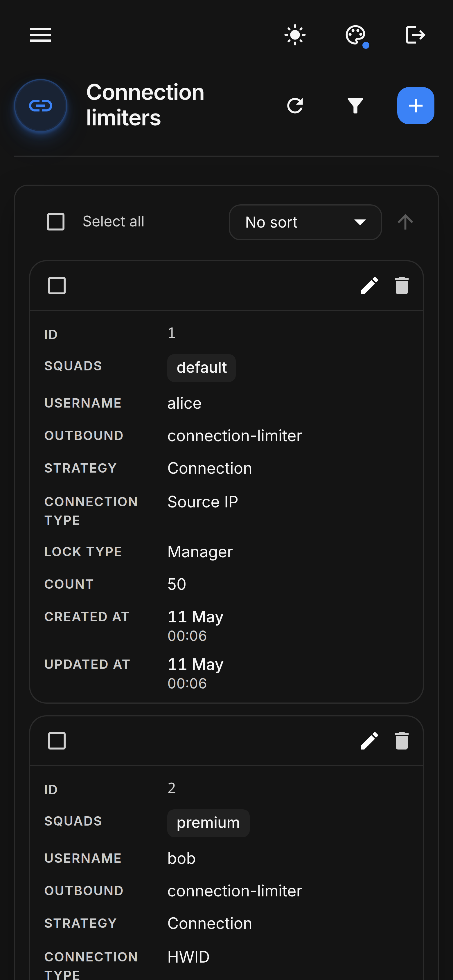Viewport: 453px width, 980px height.
Task: Toggle sort direction arrow
Action: click(x=405, y=222)
